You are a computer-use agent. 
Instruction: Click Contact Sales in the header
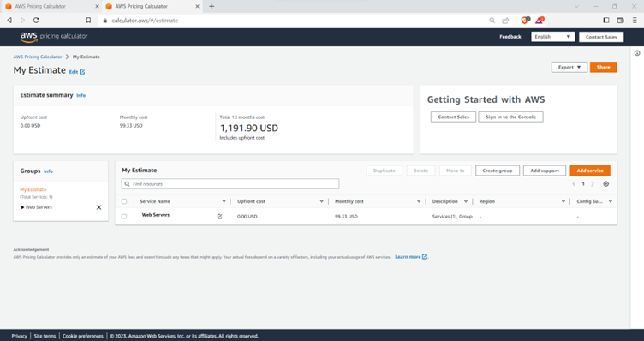point(601,37)
